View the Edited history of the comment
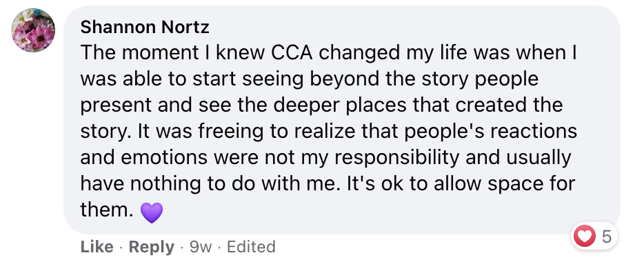The width and height of the screenshot is (644, 262). [x=251, y=247]
